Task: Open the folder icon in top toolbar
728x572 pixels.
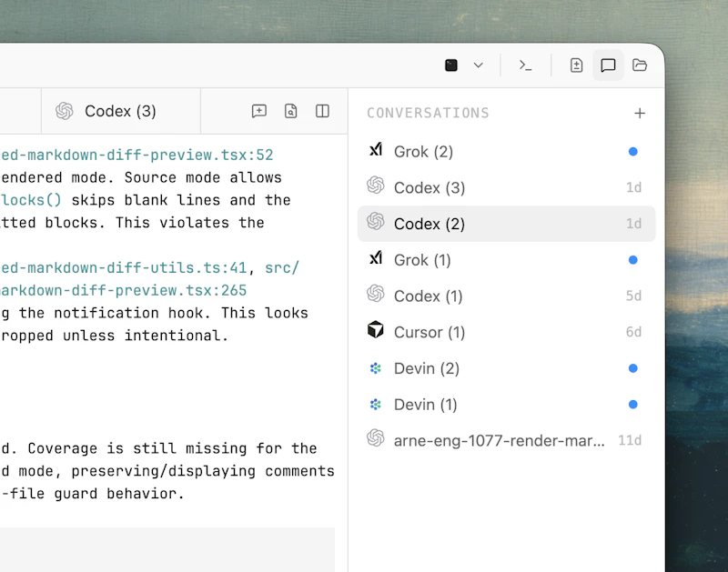Action: pos(640,65)
